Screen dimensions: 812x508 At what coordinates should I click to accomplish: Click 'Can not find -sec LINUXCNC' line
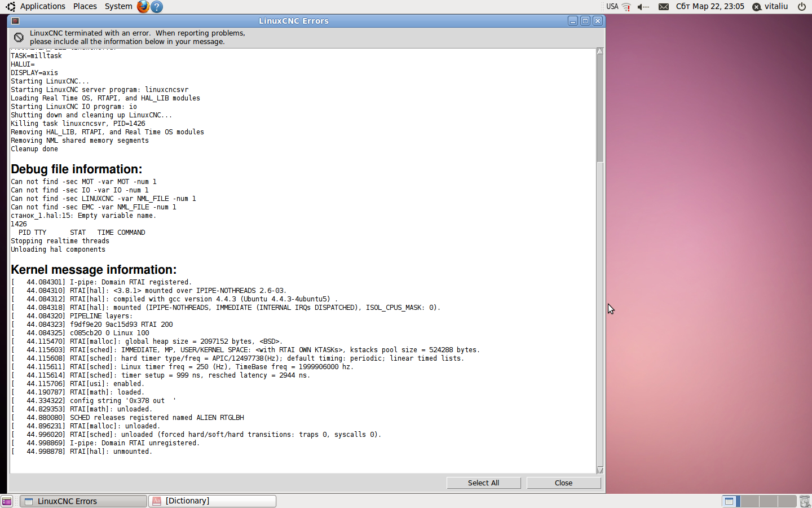tap(104, 199)
